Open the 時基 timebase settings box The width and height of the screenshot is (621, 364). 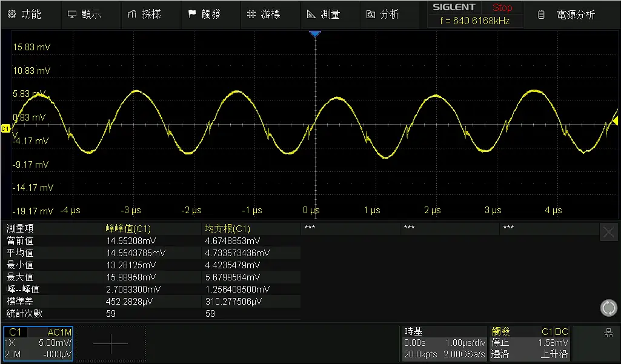pyautogui.click(x=445, y=343)
